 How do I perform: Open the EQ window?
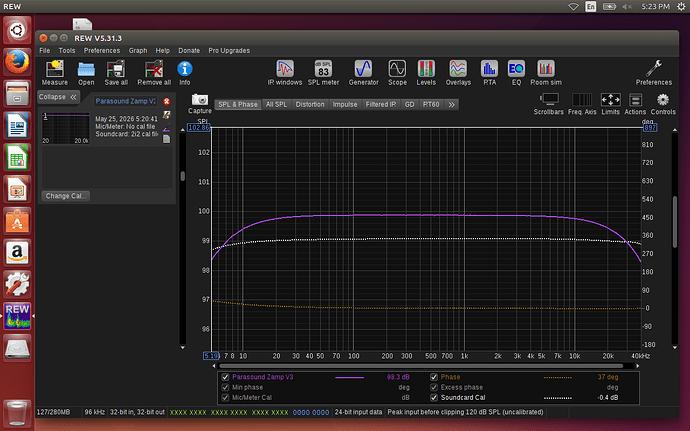516,73
